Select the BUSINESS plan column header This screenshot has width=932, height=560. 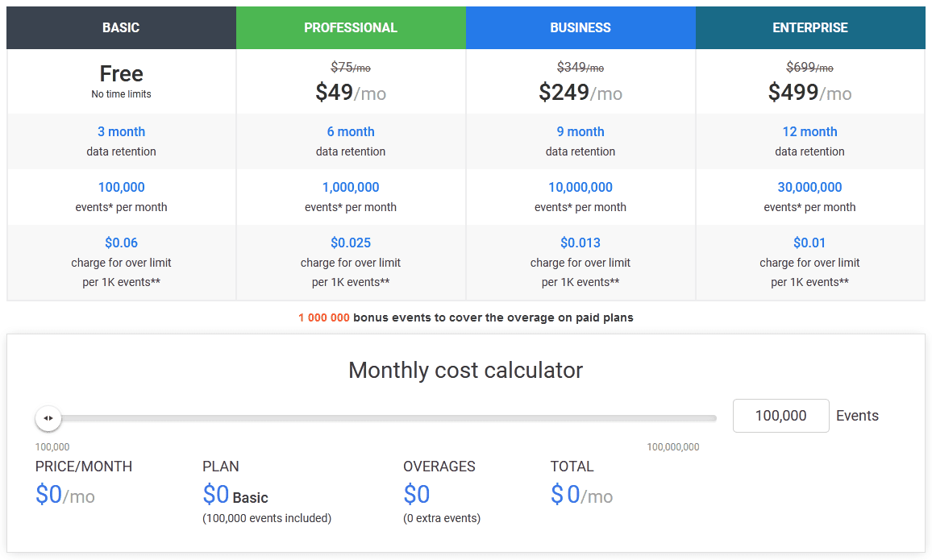580,27
